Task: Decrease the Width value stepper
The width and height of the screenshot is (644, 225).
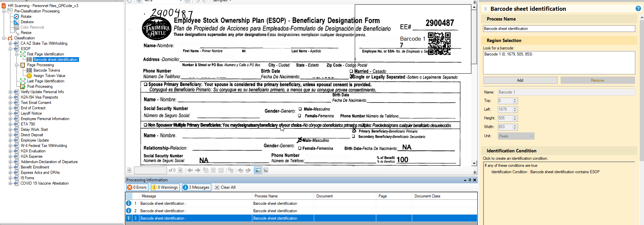Action: [515, 128]
